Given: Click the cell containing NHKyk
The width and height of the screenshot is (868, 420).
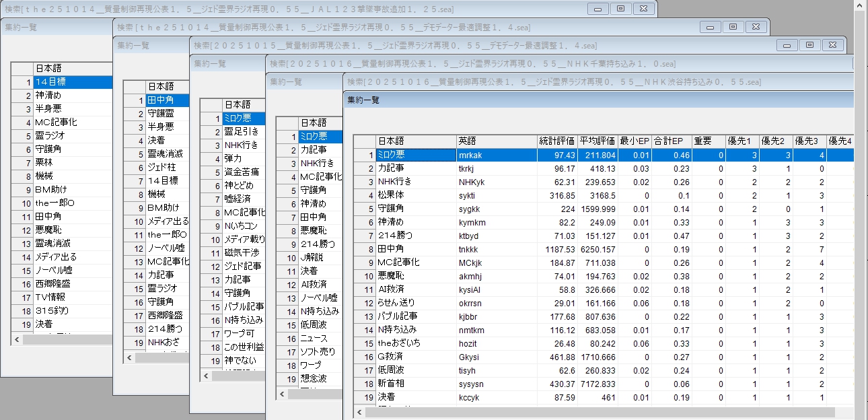Looking at the screenshot, I should pyautogui.click(x=496, y=182).
